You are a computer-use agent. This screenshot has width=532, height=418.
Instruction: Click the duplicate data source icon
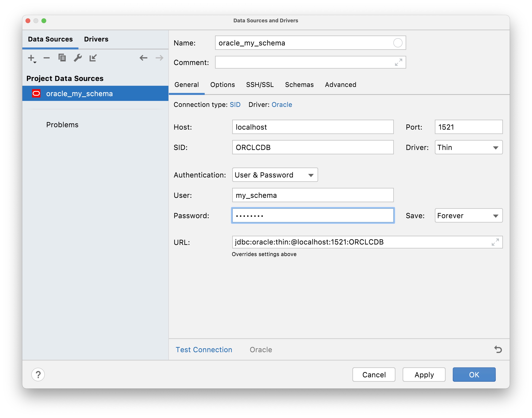pyautogui.click(x=62, y=58)
